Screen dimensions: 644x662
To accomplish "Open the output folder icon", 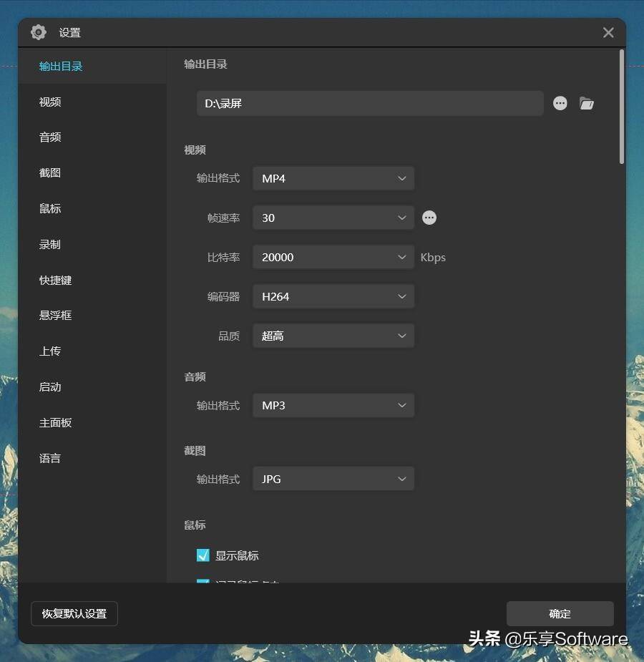I will 586,104.
